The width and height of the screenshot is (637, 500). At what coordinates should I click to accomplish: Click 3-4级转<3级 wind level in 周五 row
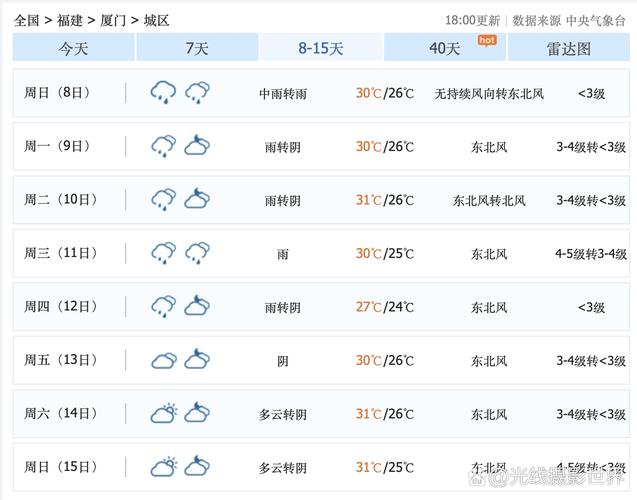point(591,361)
